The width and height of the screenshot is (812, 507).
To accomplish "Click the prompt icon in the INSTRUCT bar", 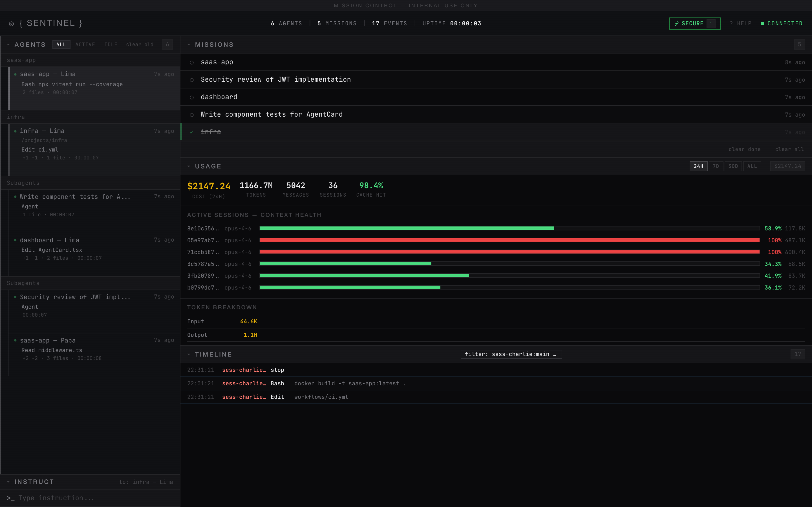I will pos(10,498).
